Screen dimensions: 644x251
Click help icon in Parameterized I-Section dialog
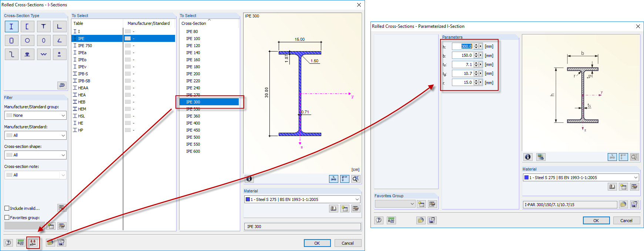pos(379,220)
